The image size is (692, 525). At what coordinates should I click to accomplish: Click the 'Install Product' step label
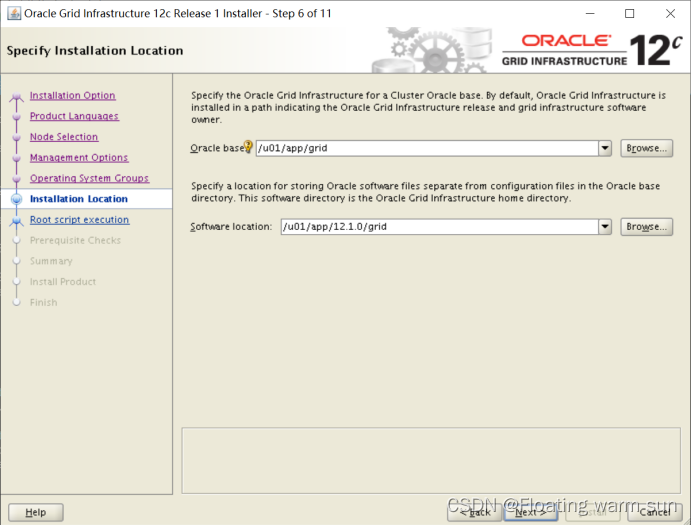coord(63,282)
